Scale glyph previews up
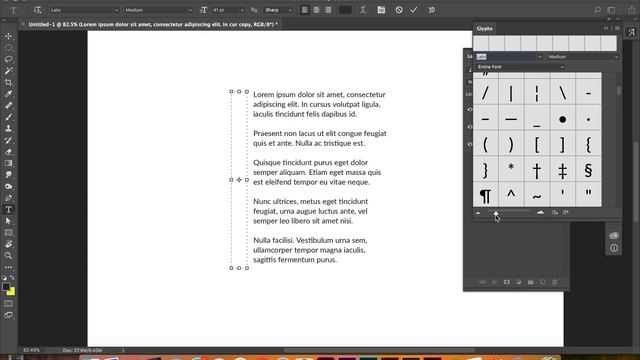Image resolution: width=640 pixels, height=360 pixels. click(x=540, y=212)
